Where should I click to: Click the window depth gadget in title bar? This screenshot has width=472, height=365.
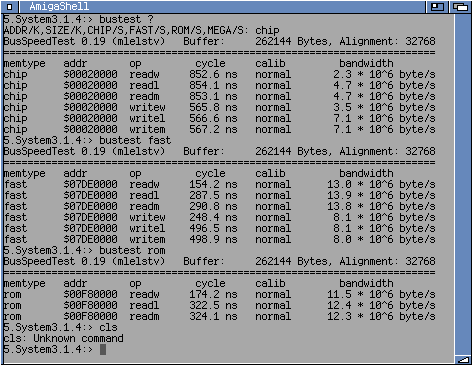[x=461, y=7]
